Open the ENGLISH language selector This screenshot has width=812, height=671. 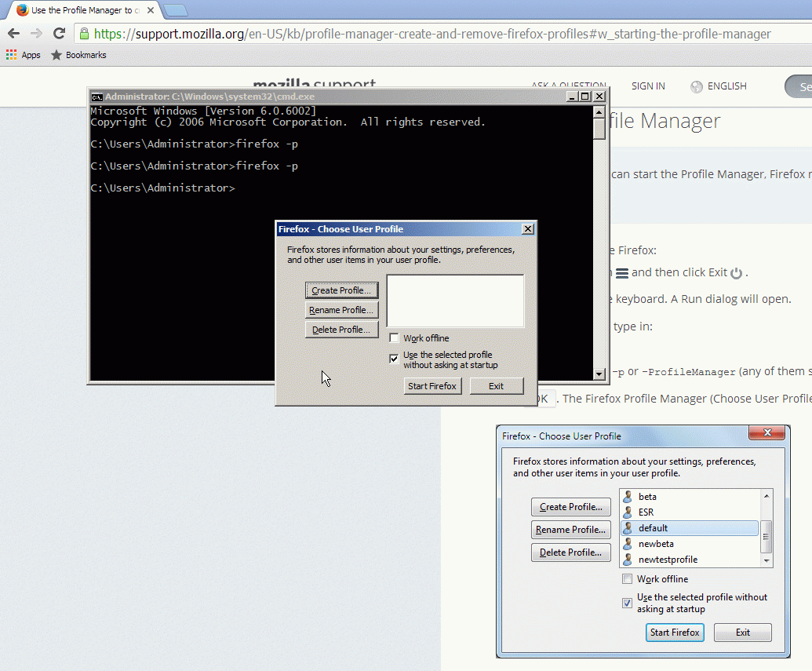coord(726,86)
